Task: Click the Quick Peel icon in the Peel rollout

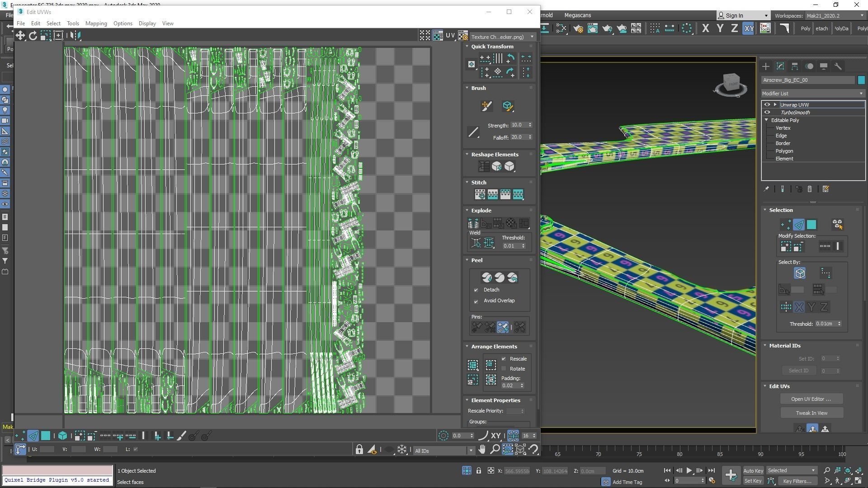Action: pos(487,277)
